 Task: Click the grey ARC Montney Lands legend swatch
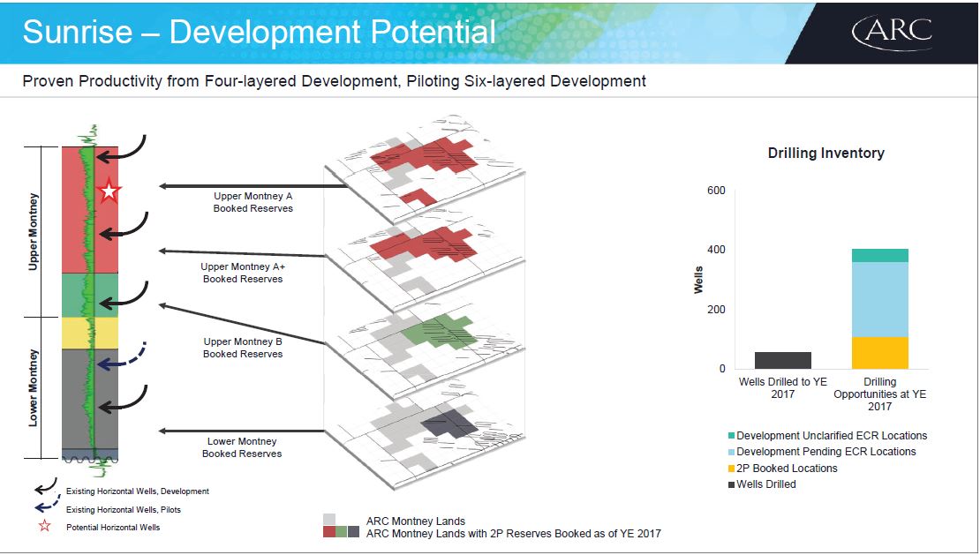pyautogui.click(x=329, y=520)
